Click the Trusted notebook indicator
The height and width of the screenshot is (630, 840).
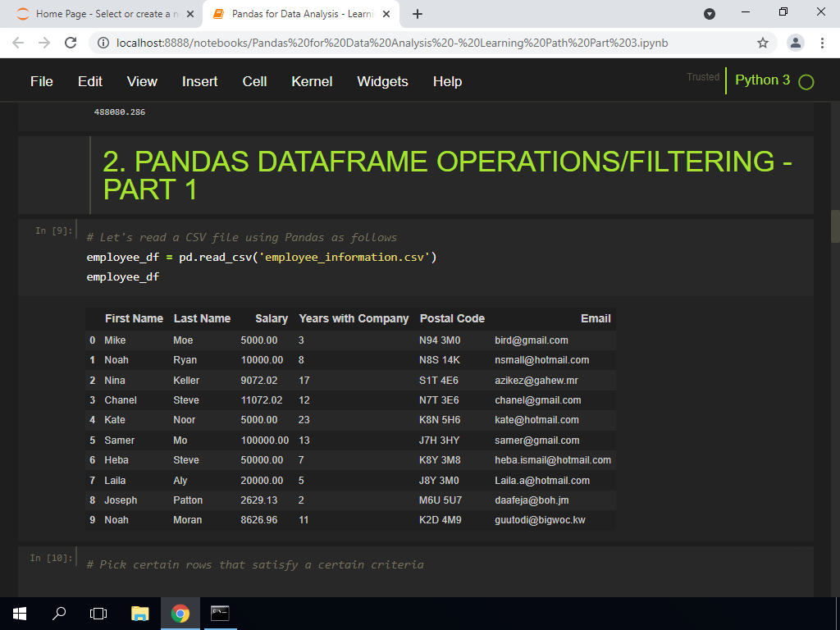[x=703, y=77]
